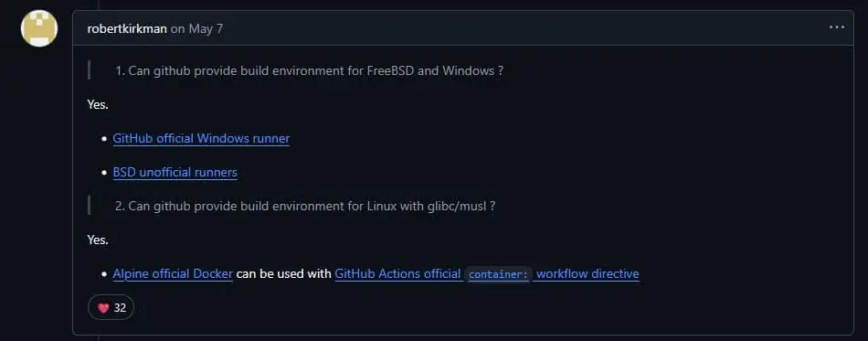Follow the BSD unofficial runners link
This screenshot has width=868, height=341.
(175, 172)
